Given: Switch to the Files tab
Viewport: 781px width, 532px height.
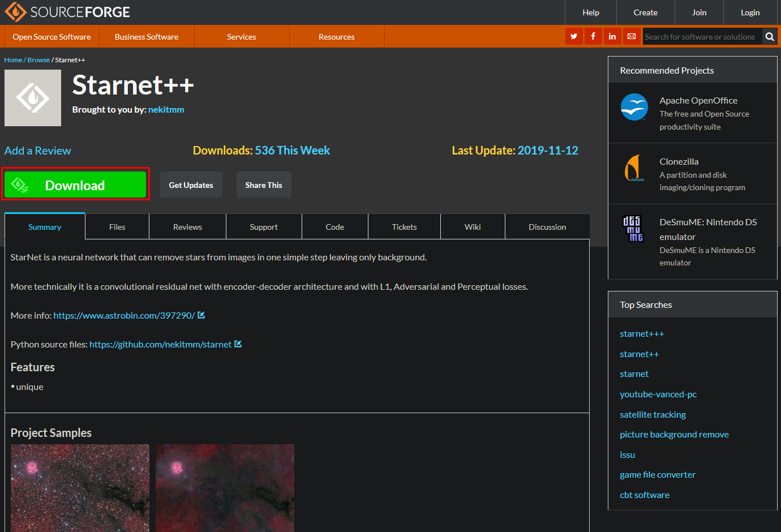Looking at the screenshot, I should pyautogui.click(x=117, y=227).
